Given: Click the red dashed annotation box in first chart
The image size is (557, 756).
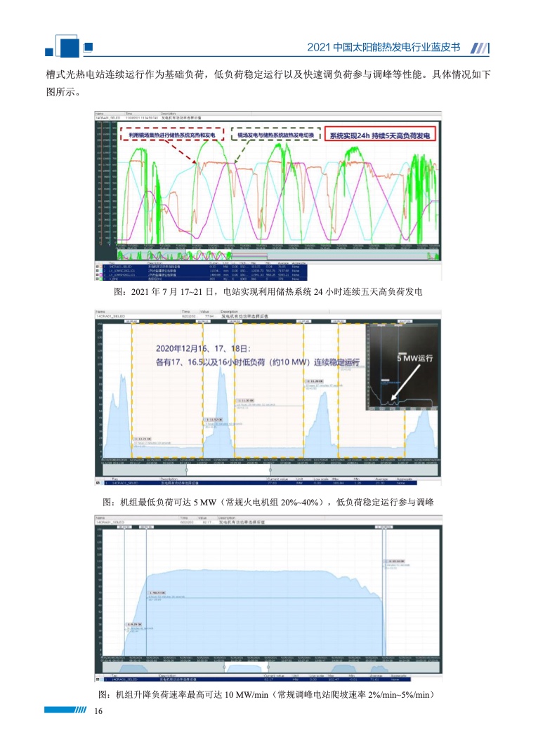Looking at the screenshot, I should tap(171, 132).
